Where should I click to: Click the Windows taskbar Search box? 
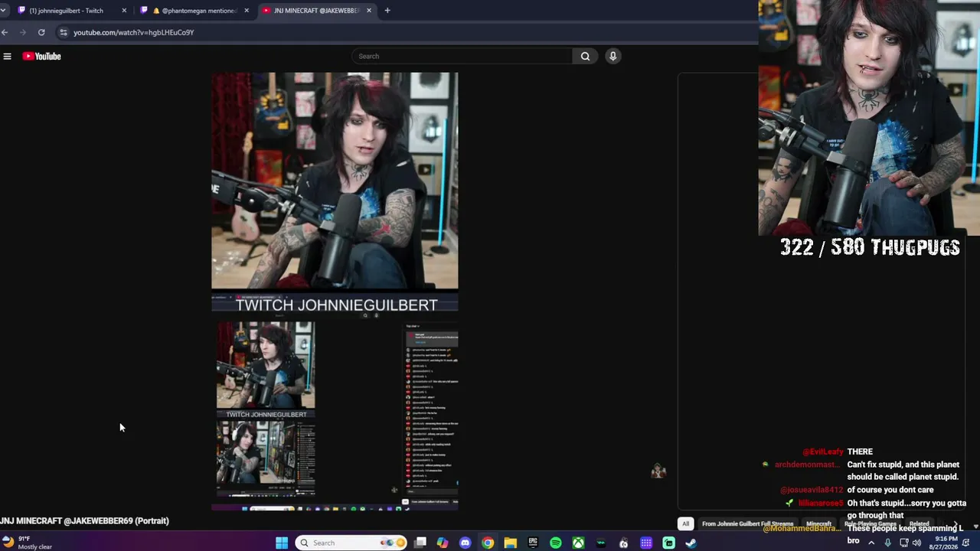point(352,543)
